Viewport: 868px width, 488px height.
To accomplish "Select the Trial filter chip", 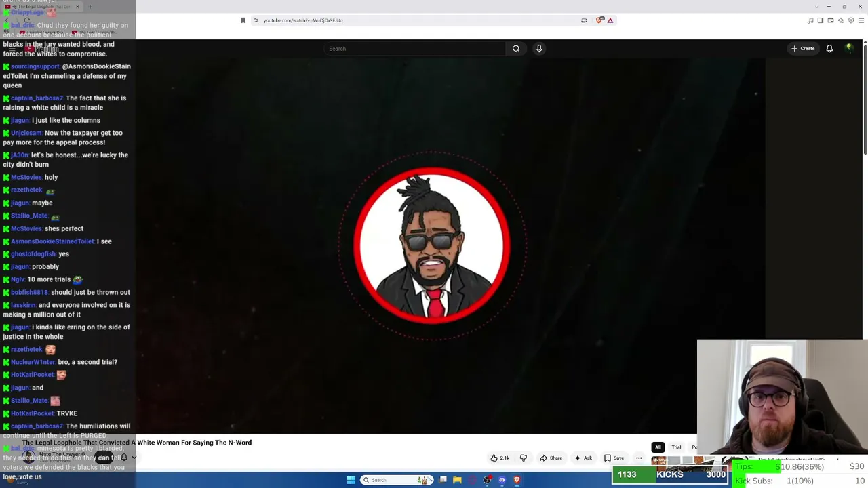I will [x=676, y=447].
